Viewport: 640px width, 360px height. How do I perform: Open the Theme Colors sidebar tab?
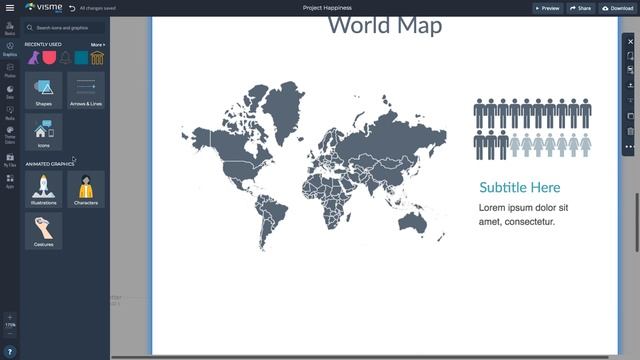(x=10, y=135)
